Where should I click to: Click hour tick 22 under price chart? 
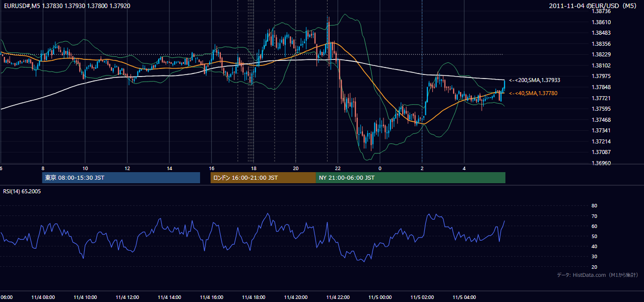[338, 168]
